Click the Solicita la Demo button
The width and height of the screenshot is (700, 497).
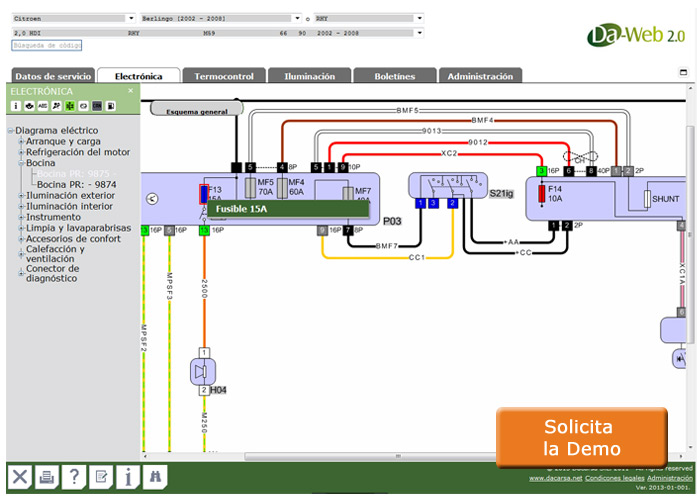click(x=581, y=438)
